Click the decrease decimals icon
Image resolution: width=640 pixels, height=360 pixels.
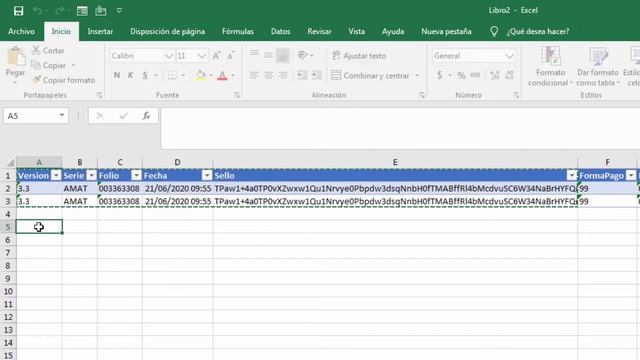(509, 76)
